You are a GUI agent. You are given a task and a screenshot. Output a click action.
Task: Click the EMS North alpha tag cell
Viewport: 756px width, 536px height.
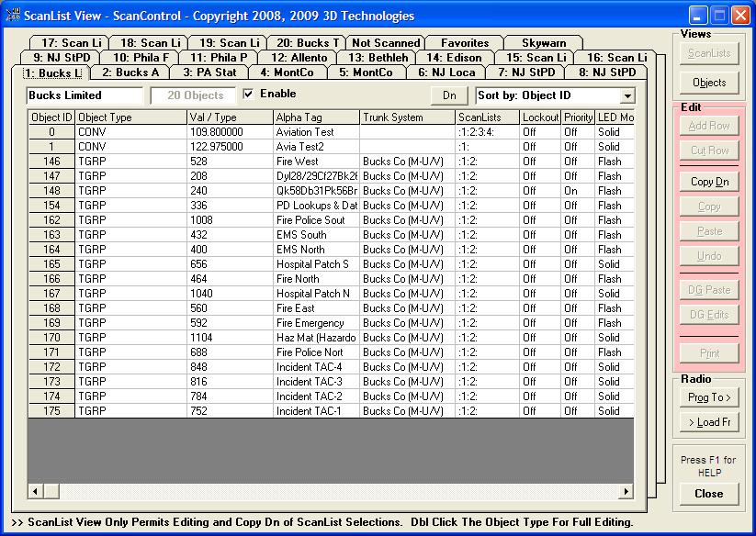[x=317, y=250]
